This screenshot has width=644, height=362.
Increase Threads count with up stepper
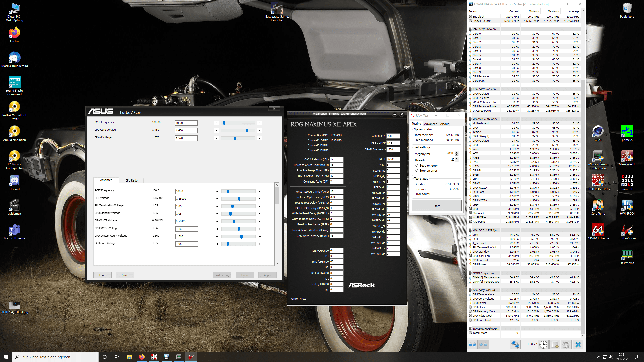pyautogui.click(x=457, y=159)
